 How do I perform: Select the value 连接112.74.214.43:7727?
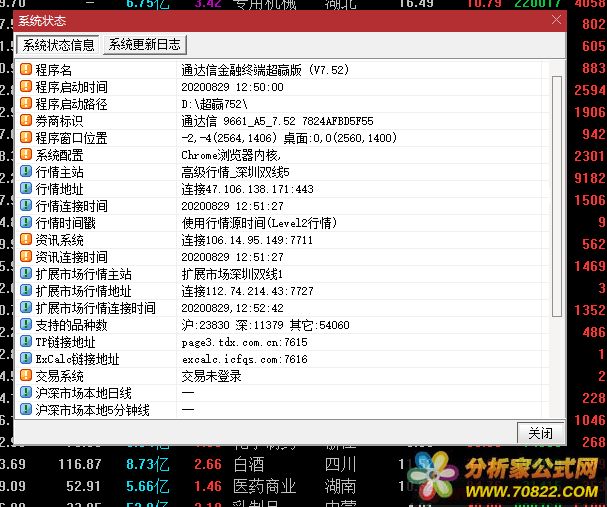pyautogui.click(x=247, y=291)
